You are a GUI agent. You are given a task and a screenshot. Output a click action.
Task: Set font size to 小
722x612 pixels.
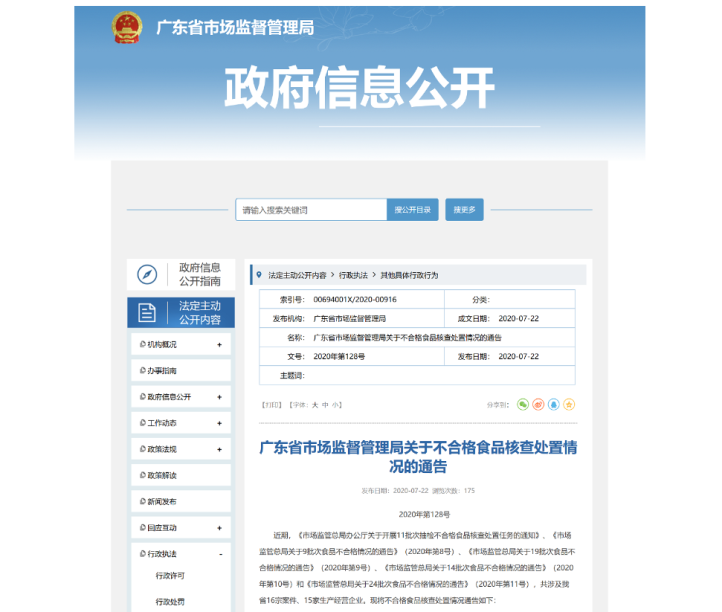click(335, 405)
